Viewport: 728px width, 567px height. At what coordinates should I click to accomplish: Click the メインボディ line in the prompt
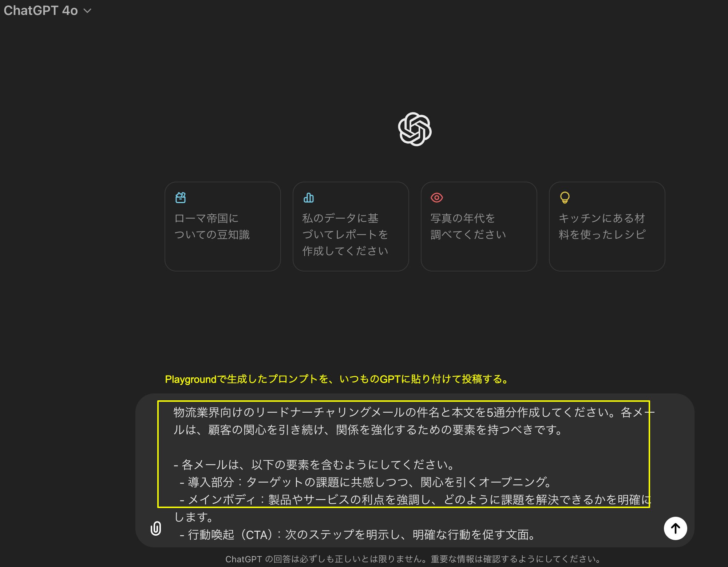click(415, 508)
